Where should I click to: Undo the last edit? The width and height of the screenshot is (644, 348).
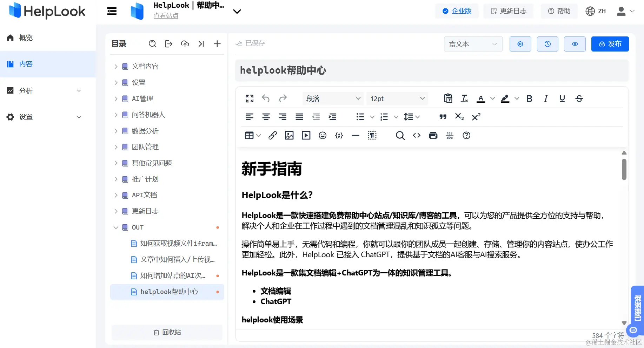coord(266,99)
